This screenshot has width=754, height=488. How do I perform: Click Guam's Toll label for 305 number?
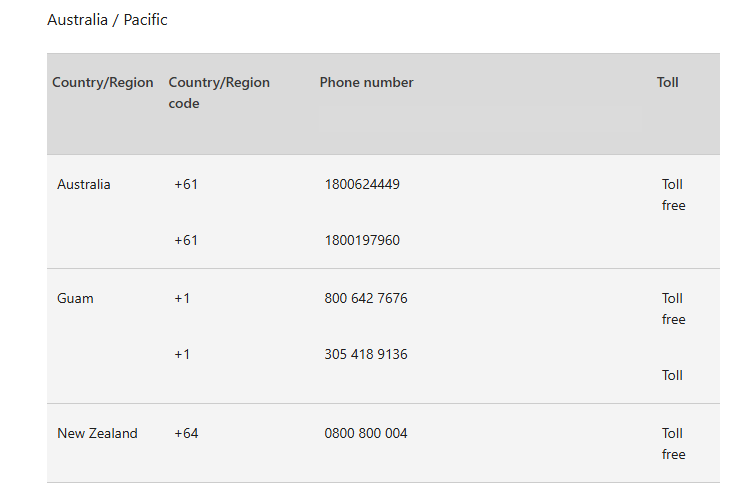pos(672,375)
